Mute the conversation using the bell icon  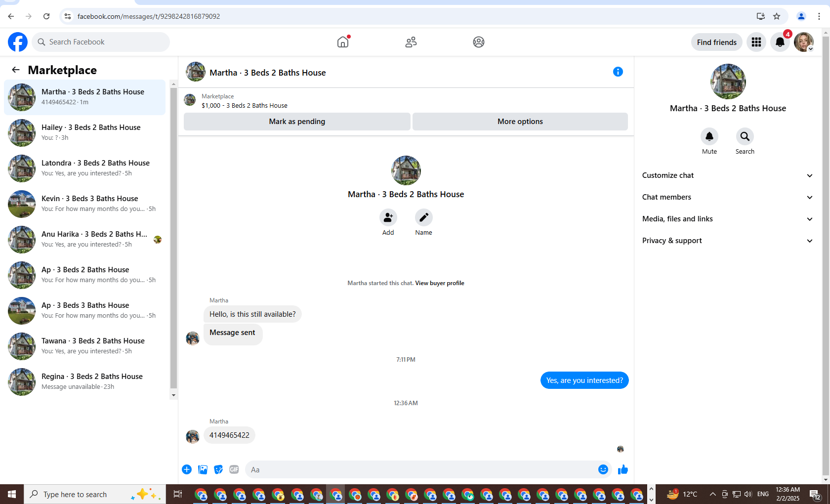click(x=709, y=136)
